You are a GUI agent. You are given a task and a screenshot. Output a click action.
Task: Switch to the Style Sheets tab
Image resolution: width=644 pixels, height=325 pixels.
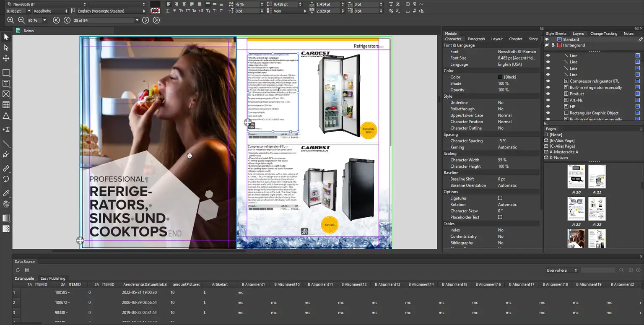click(556, 34)
